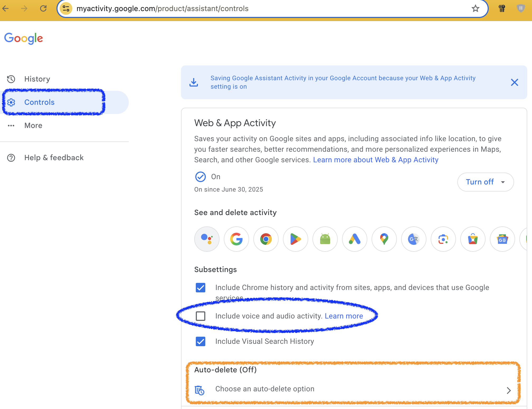Expand Choose an auto-delete option chevron
This screenshot has width=532, height=409.
pyautogui.click(x=509, y=391)
